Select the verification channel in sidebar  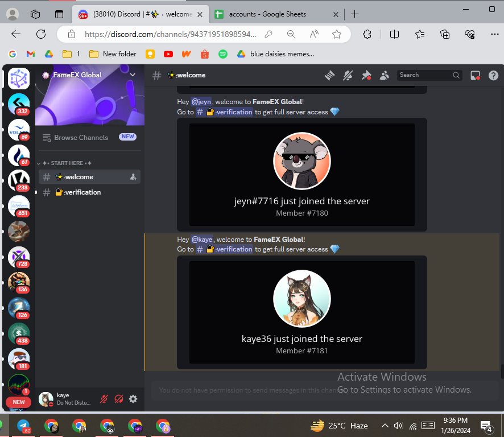click(89, 192)
